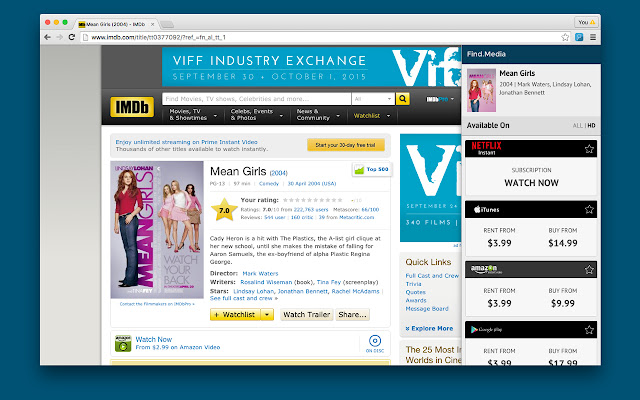Open Full Cast and Crew quick link
This screenshot has height=400, width=640.
click(432, 276)
